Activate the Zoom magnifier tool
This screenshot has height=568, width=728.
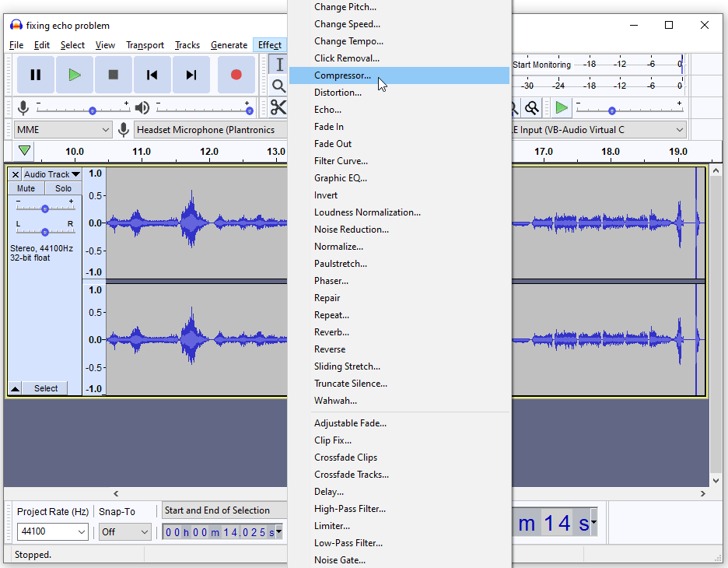click(x=277, y=86)
